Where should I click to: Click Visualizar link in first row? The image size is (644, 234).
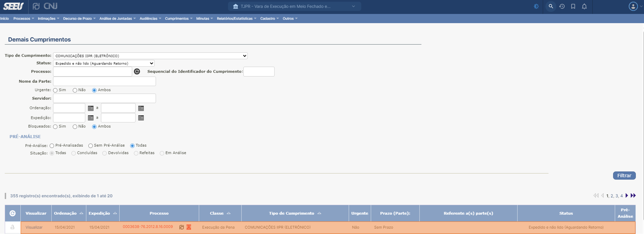coord(34,227)
